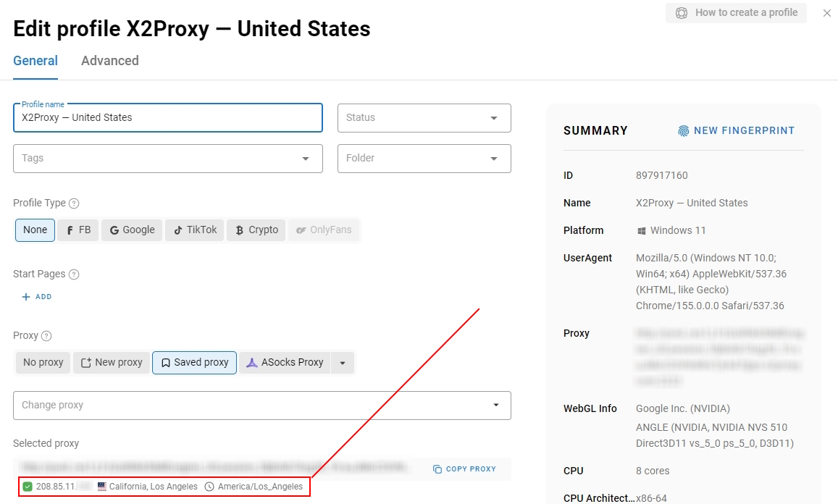This screenshot has width=838, height=504.
Task: Click the Start Pages help icon
Action: [75, 274]
